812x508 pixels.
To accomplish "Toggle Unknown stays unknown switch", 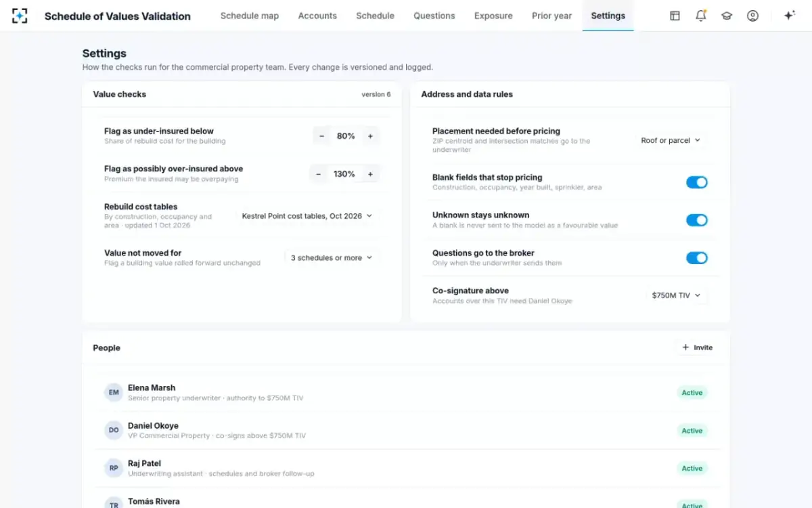I will 697,220.
